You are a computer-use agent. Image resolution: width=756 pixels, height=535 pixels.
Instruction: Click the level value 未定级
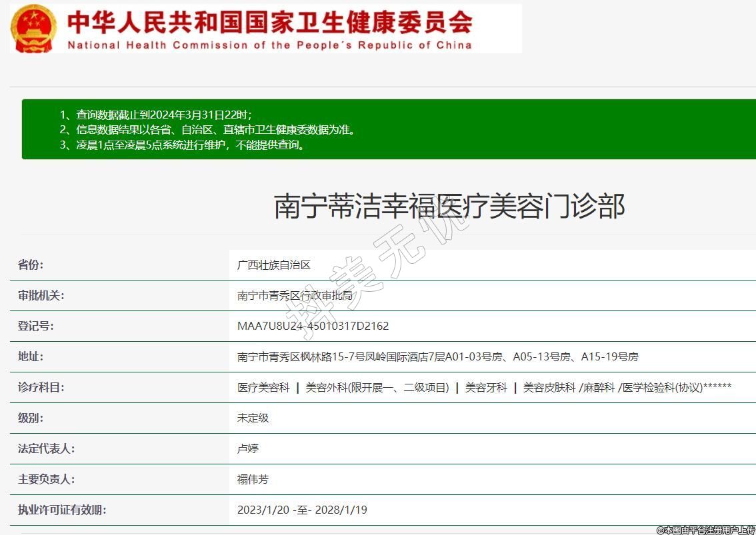253,418
